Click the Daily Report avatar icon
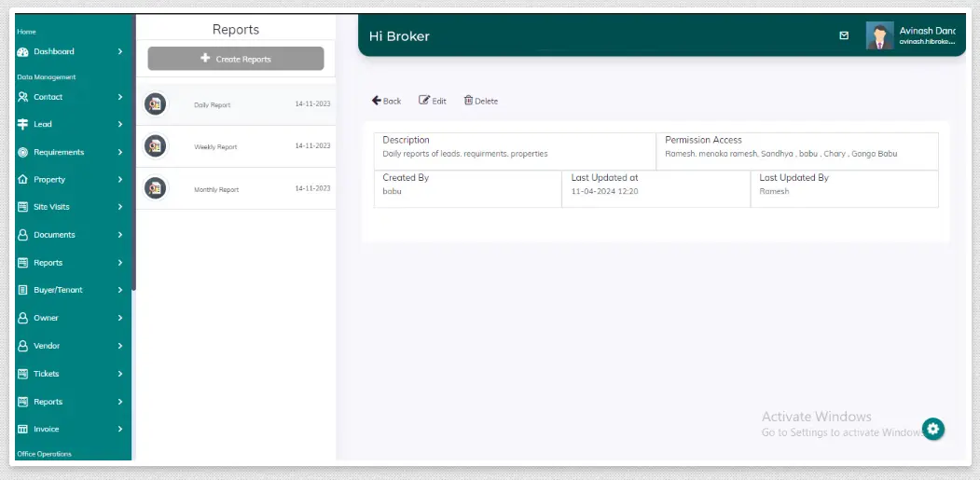The image size is (980, 480). pos(156,104)
